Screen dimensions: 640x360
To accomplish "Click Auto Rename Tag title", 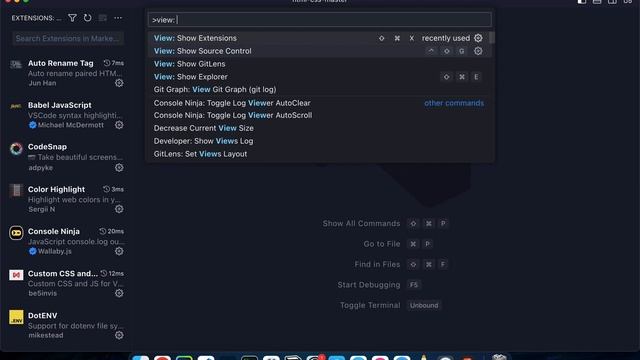I will pos(60,63).
